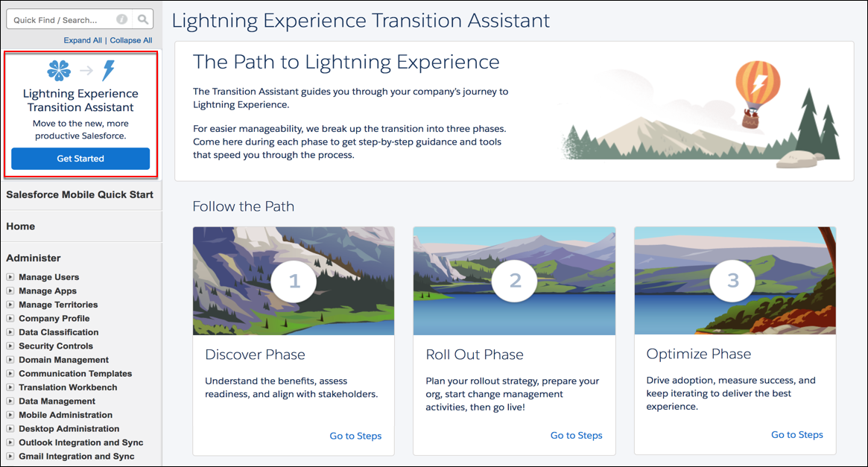Click the Discover Phase card title
868x467 pixels.
256,355
